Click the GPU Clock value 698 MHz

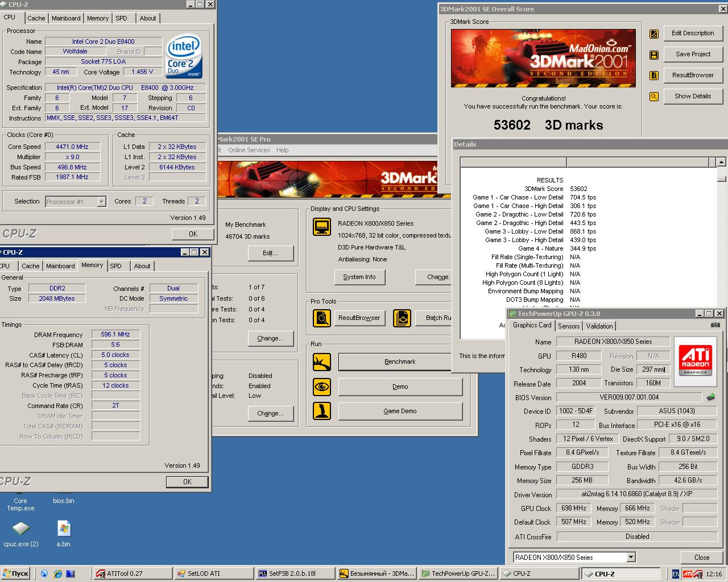point(574,508)
